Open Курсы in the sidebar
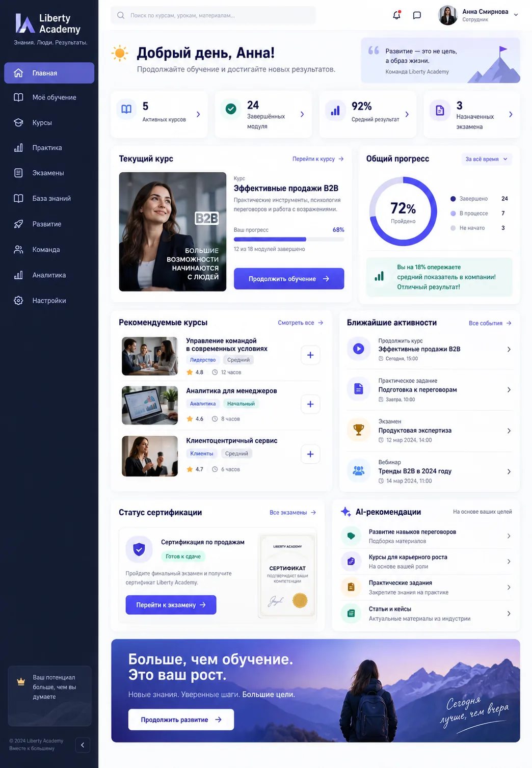 (x=49, y=123)
